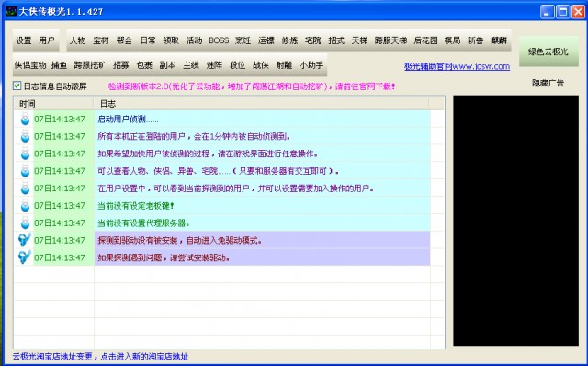
Task: Select log text 在用户设置中，可以看到当前探测到的用户
Action: pos(174,189)
